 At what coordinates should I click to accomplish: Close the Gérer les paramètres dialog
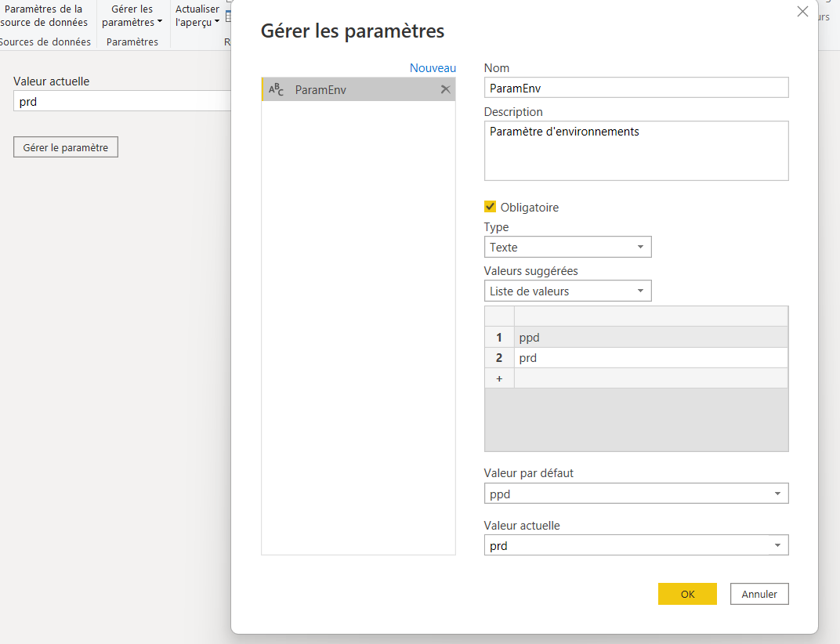802,11
